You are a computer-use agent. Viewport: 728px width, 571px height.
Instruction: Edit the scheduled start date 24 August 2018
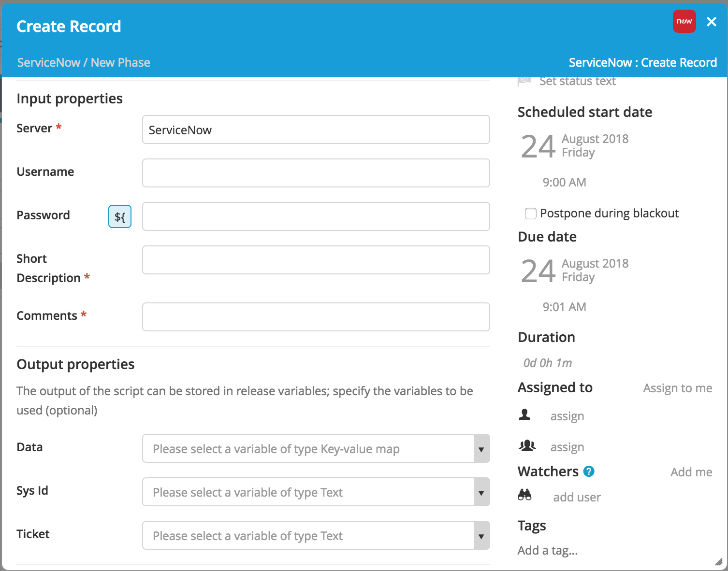tap(575, 146)
